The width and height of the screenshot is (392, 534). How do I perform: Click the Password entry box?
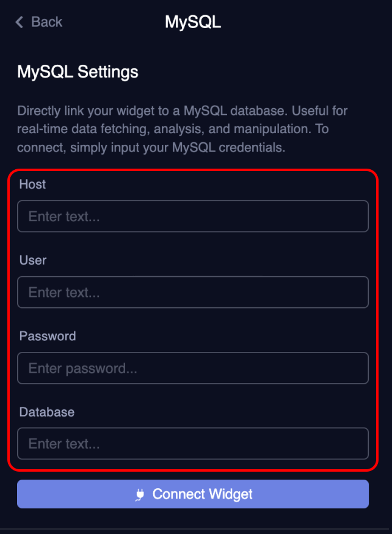(193, 368)
